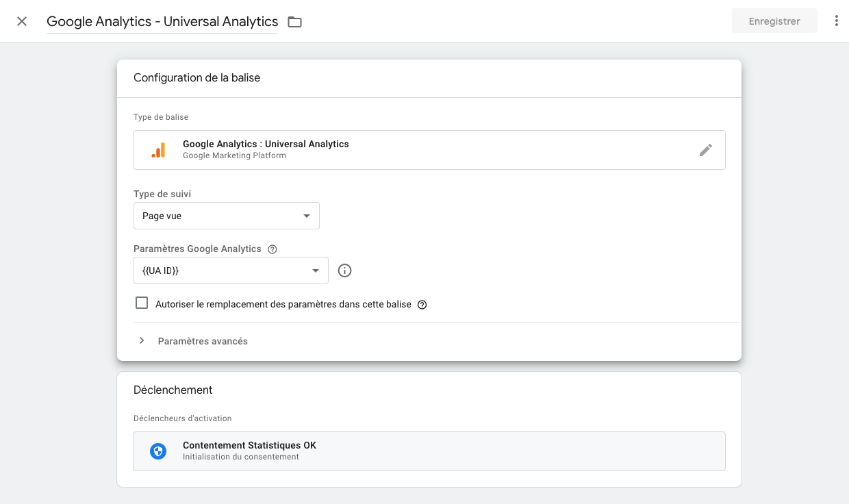
Task: Click the tag name field at the top
Action: pyautogui.click(x=162, y=22)
